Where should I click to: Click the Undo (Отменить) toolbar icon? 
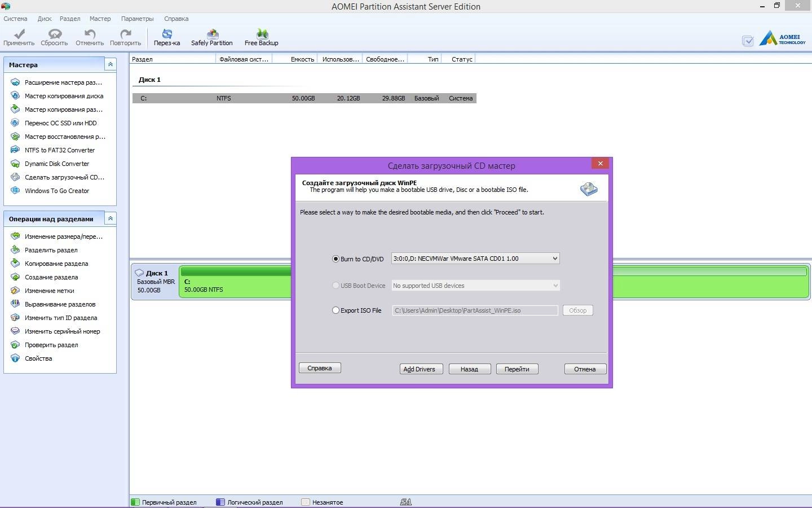90,34
